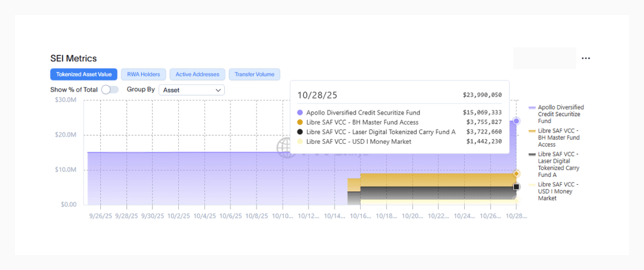Click the gold tooltip dot for BH Master Fund
This screenshot has width=644, height=270.
[x=299, y=122]
